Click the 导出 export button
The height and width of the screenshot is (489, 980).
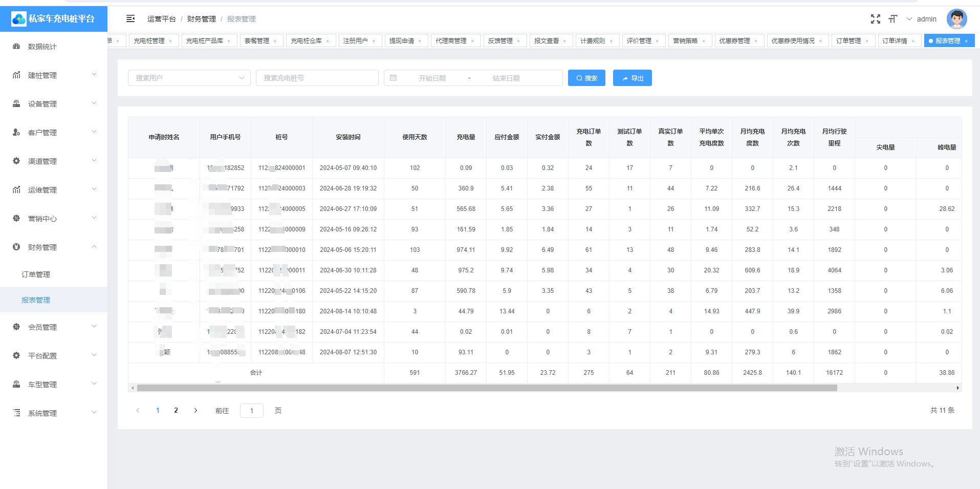(633, 78)
